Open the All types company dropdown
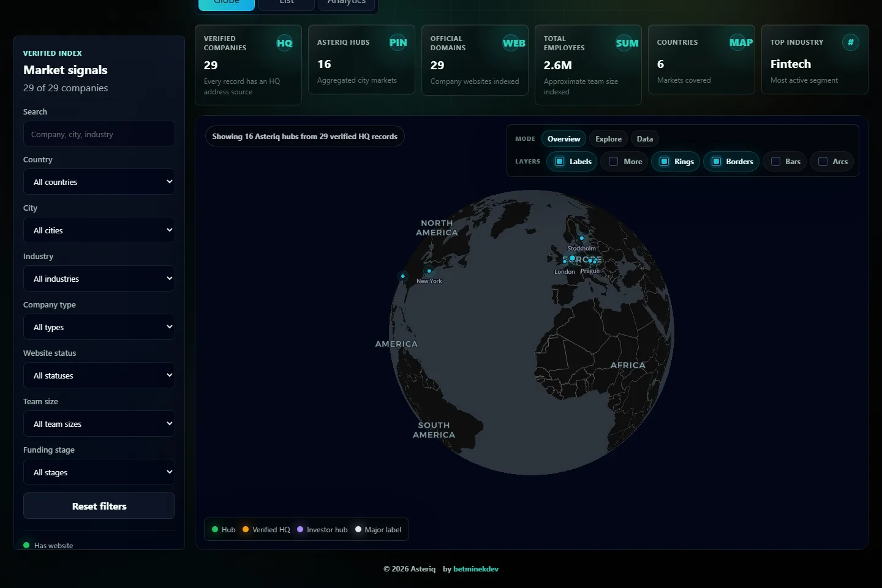 (99, 327)
